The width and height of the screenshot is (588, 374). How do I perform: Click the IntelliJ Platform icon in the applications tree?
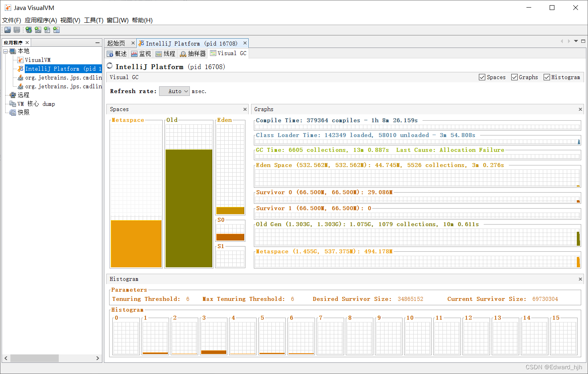(20, 69)
